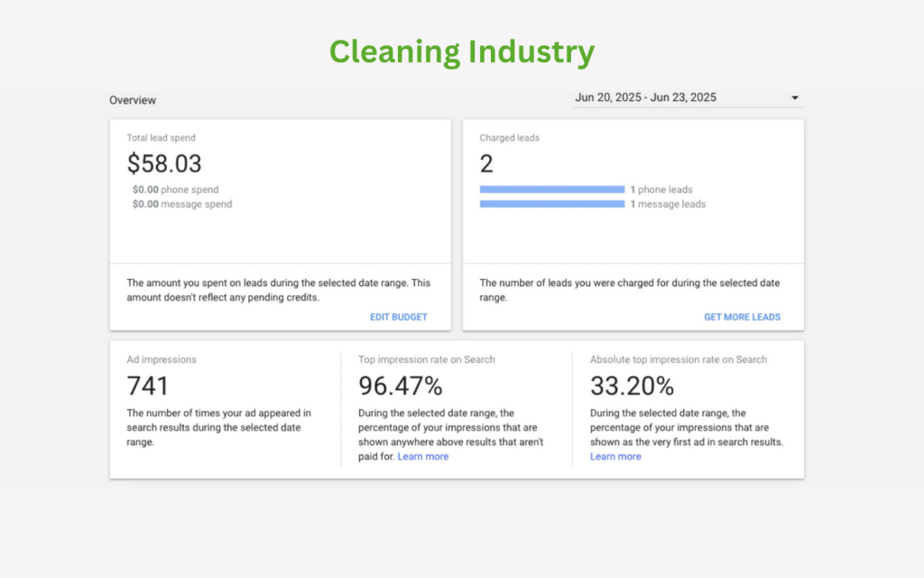The height and width of the screenshot is (578, 924).
Task: Click the $0.00 message spend line
Action: pyautogui.click(x=181, y=204)
